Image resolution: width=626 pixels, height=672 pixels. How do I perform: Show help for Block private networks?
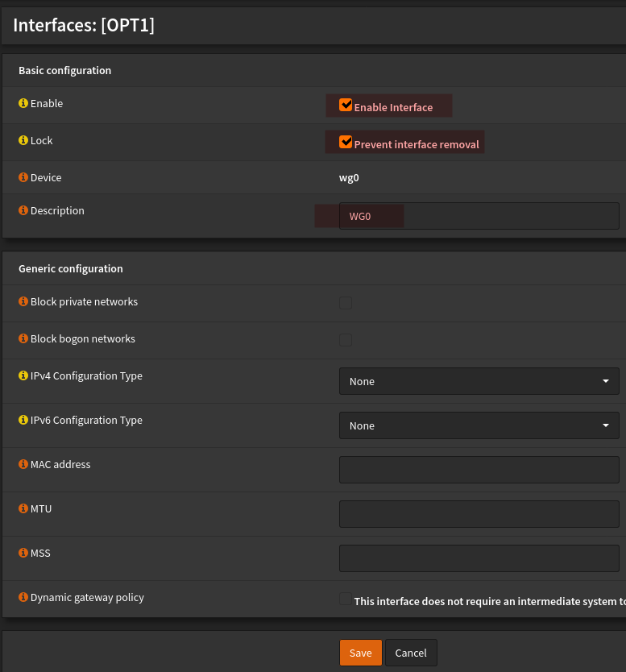(23, 302)
